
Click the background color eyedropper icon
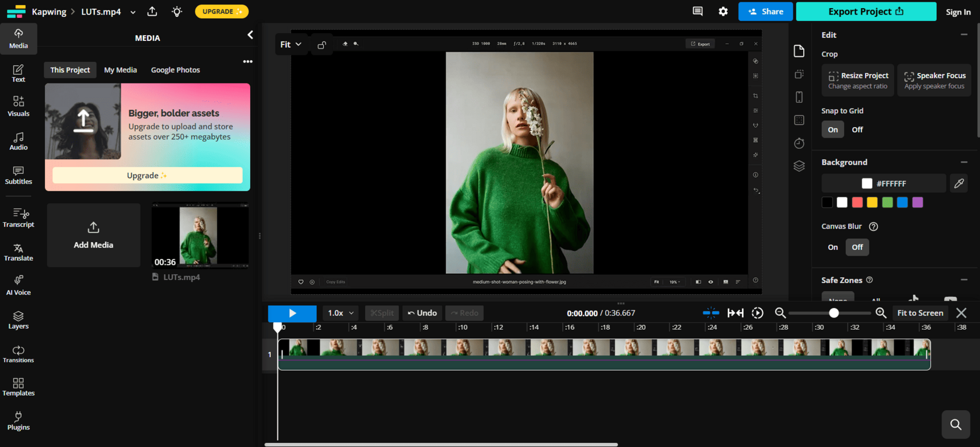pos(959,183)
